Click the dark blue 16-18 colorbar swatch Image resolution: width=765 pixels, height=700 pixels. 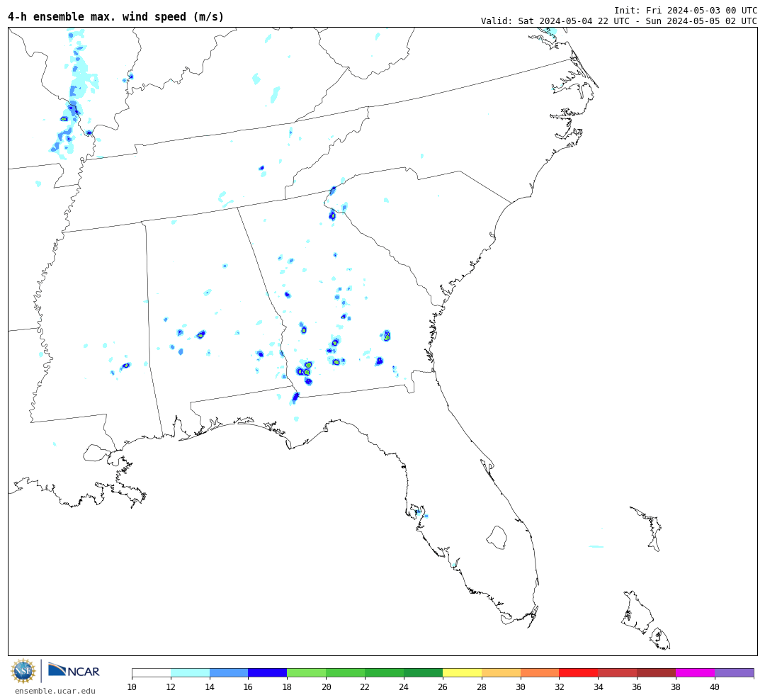pos(268,672)
